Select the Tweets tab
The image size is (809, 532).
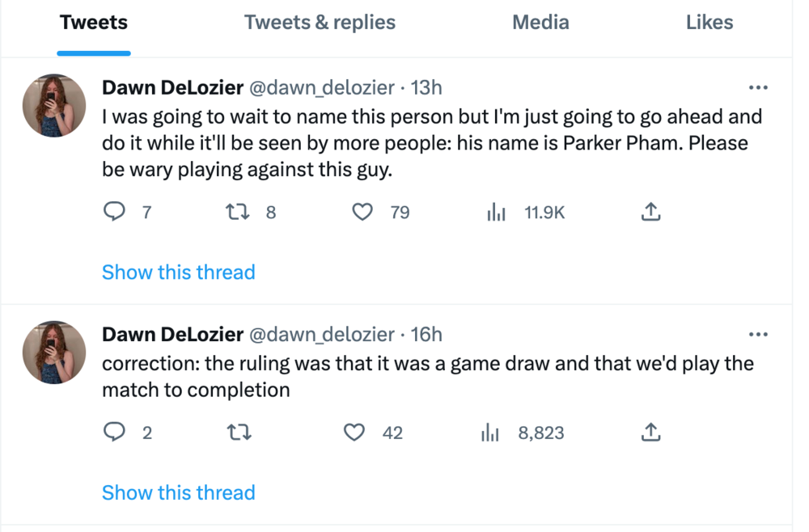pos(94,23)
